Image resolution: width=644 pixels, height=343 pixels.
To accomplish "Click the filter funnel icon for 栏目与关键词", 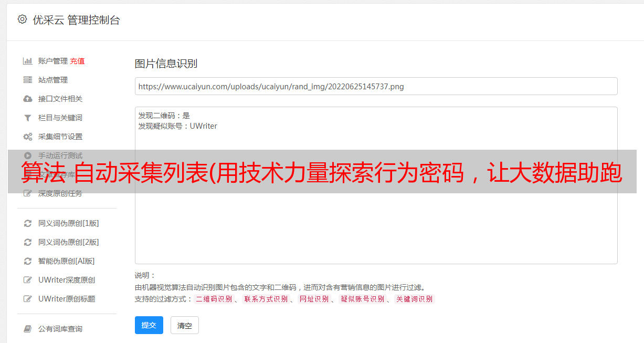I will click(28, 118).
